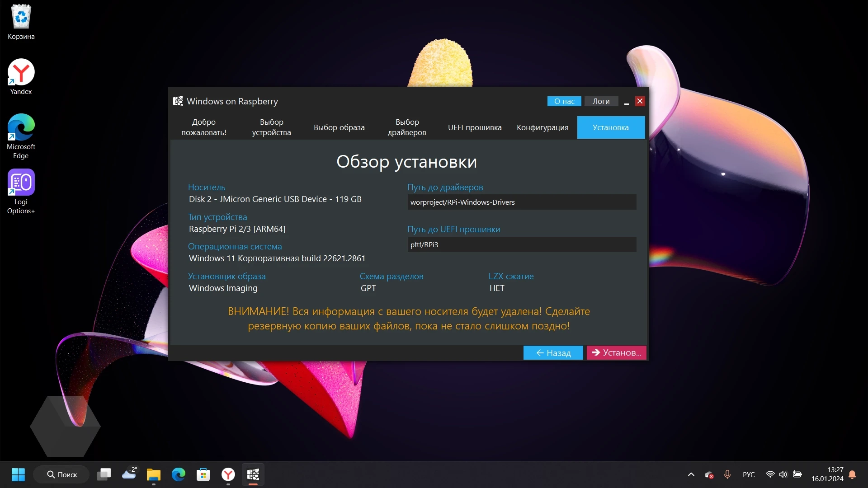
Task: Click the Схема разделов label
Action: click(392, 276)
